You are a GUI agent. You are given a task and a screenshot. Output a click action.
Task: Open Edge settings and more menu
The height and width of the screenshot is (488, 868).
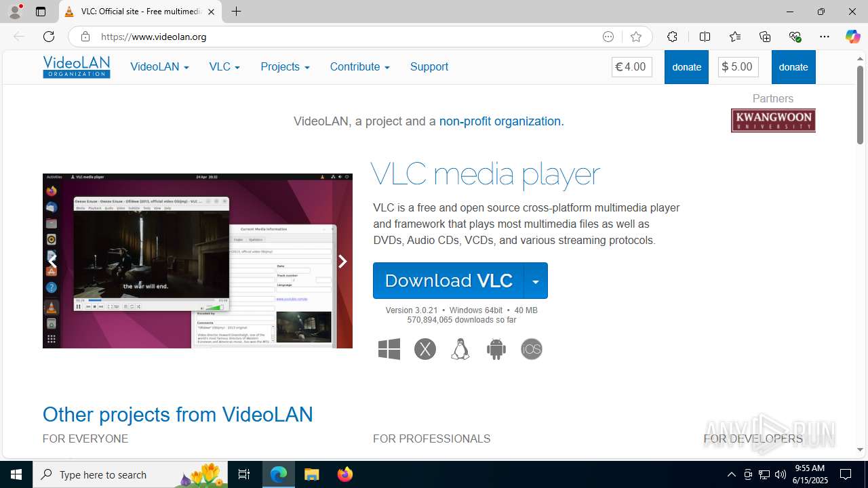[825, 37]
